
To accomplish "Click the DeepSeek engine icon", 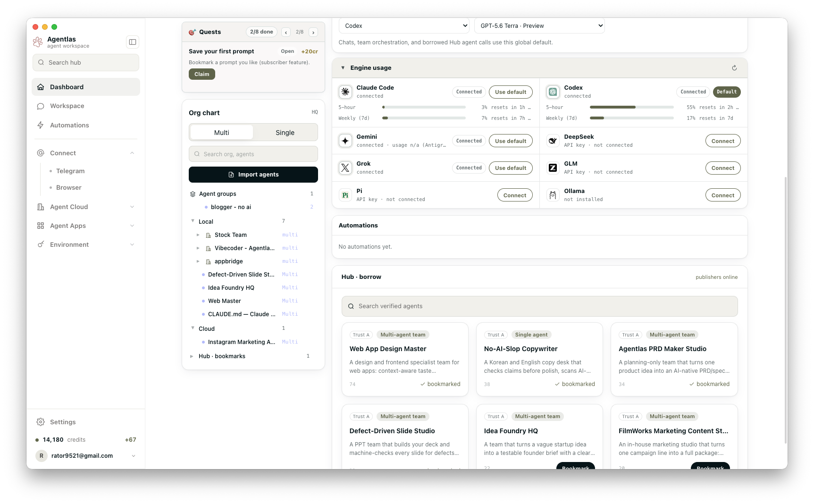I will (553, 141).
